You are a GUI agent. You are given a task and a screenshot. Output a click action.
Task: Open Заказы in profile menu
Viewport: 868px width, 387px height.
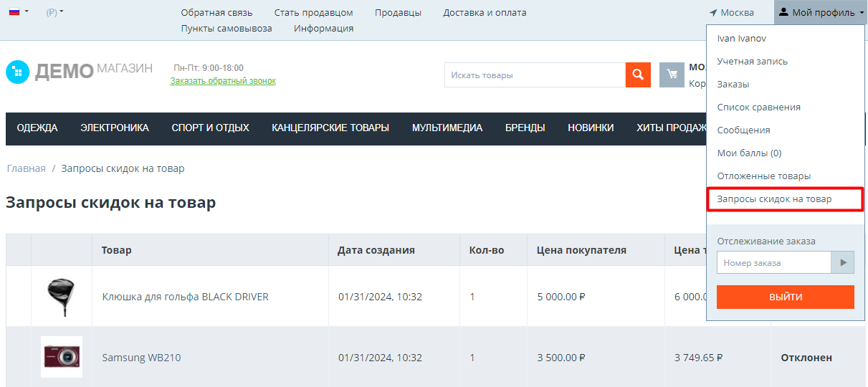(x=733, y=84)
